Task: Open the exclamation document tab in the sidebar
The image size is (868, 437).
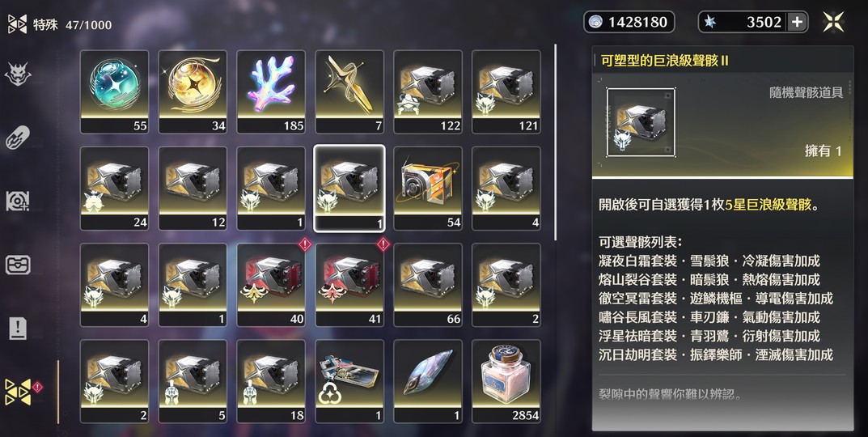Action: (18, 329)
